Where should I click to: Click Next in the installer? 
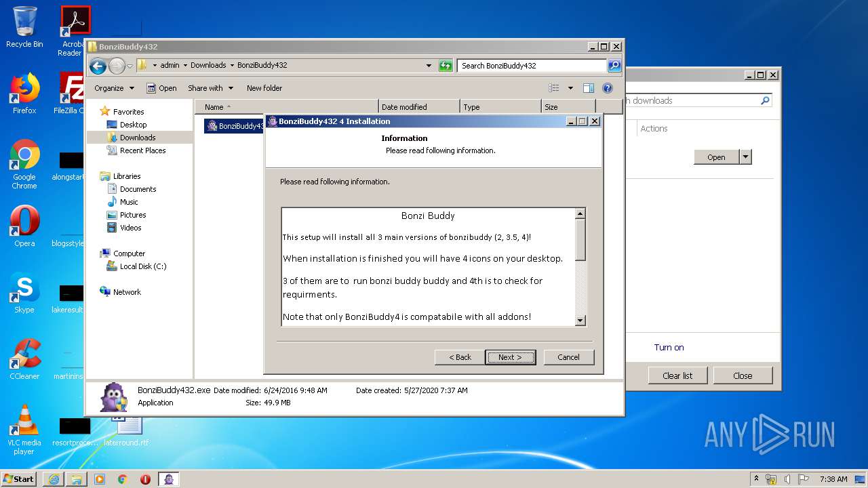pos(510,357)
